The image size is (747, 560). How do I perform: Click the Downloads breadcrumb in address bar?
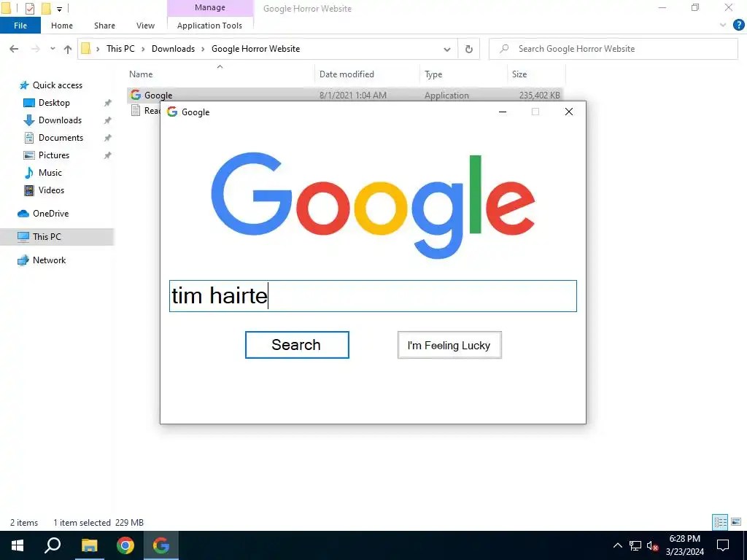(173, 49)
